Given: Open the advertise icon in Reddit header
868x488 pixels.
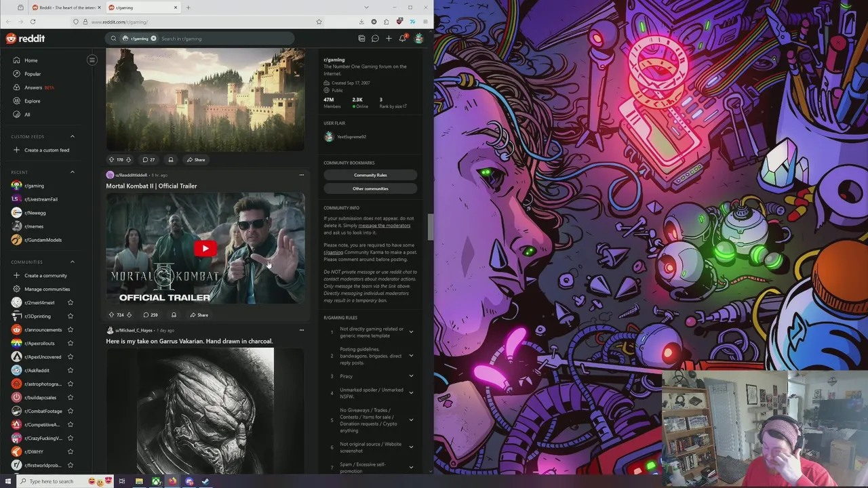Looking at the screenshot, I should click(361, 39).
